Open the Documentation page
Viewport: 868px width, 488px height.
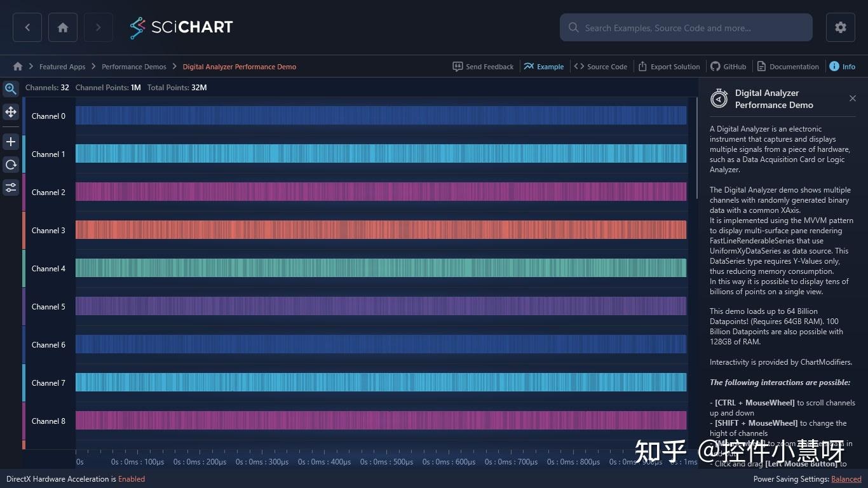click(788, 66)
